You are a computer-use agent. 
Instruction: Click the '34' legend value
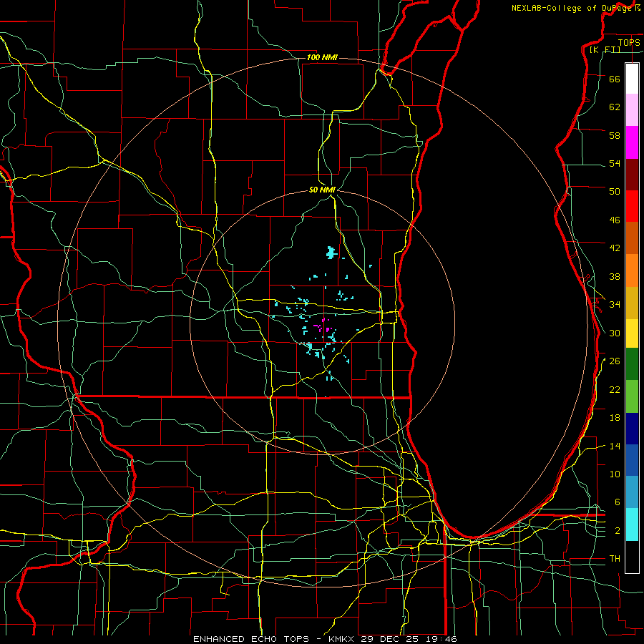(x=615, y=305)
